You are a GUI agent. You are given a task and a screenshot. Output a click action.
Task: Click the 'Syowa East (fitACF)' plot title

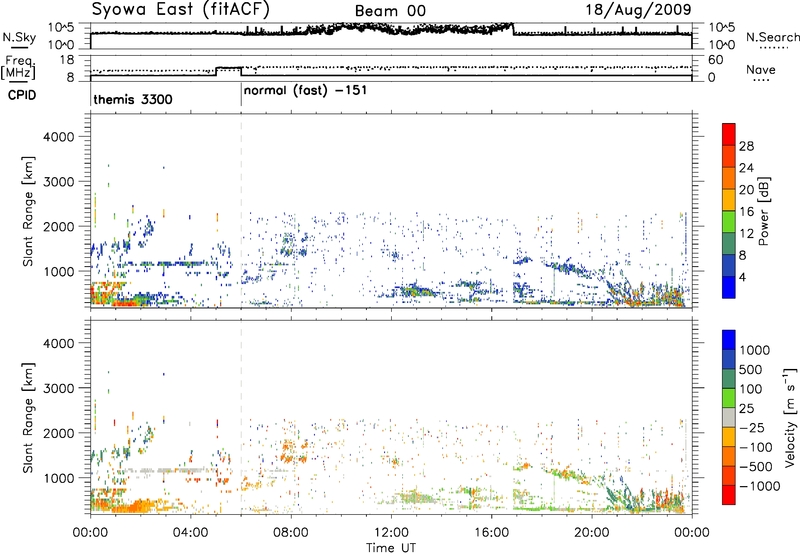[181, 10]
